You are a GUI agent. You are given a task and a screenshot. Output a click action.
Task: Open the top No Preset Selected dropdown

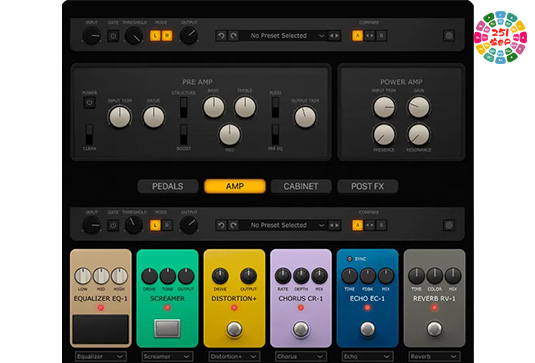283,35
